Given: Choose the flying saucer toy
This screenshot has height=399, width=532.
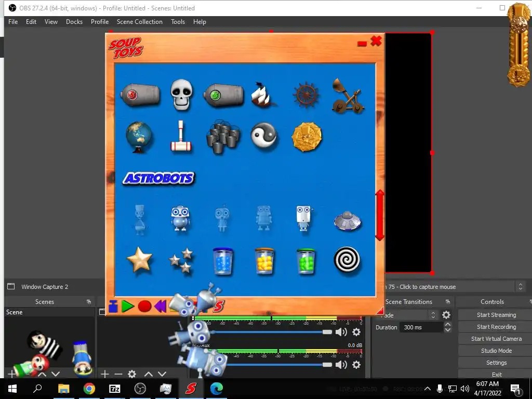Looking at the screenshot, I should (x=347, y=221).
